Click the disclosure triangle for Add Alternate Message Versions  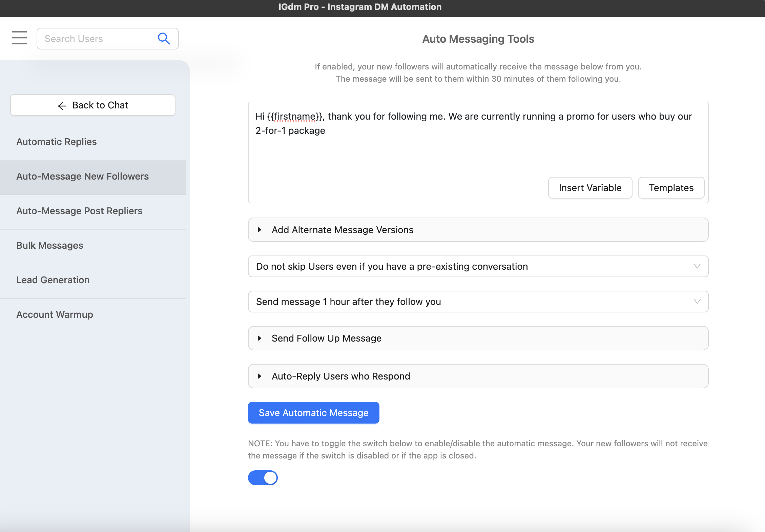pos(260,230)
